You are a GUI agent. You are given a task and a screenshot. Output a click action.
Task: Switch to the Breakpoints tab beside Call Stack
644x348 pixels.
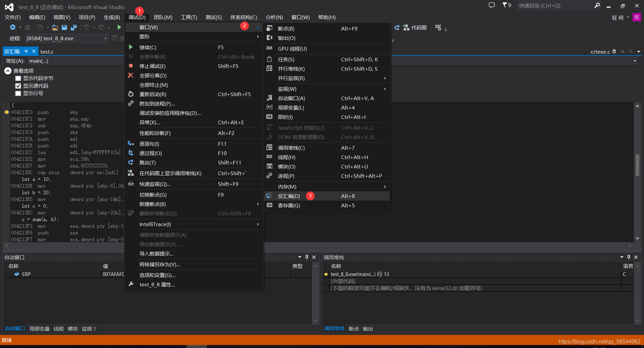tap(354, 329)
